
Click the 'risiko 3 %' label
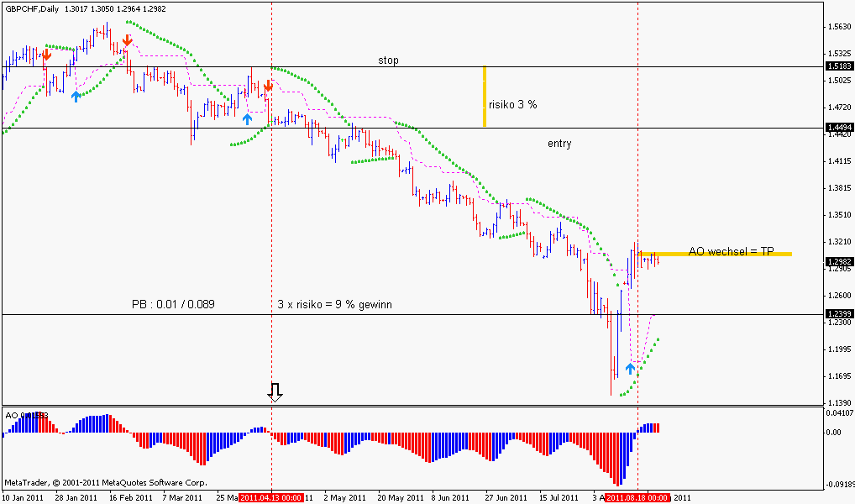click(x=512, y=104)
